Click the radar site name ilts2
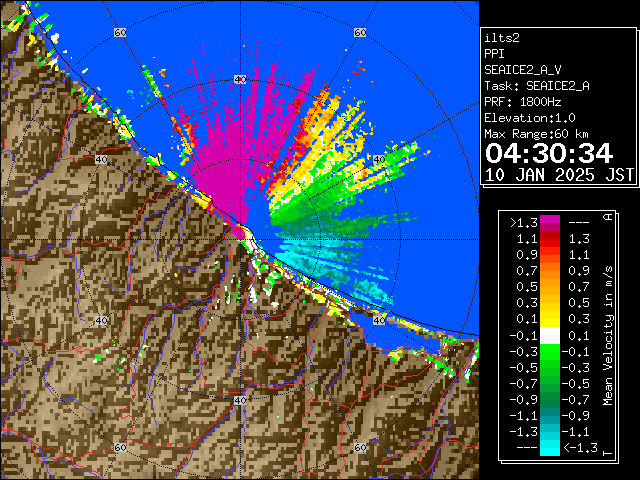Viewport: 640px width, 480px height. coord(502,38)
